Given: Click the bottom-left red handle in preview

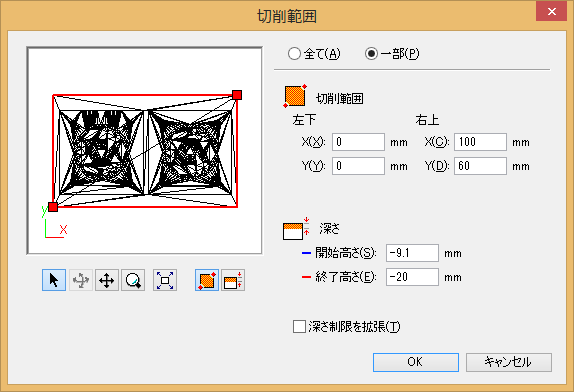Looking at the screenshot, I should point(53,207).
